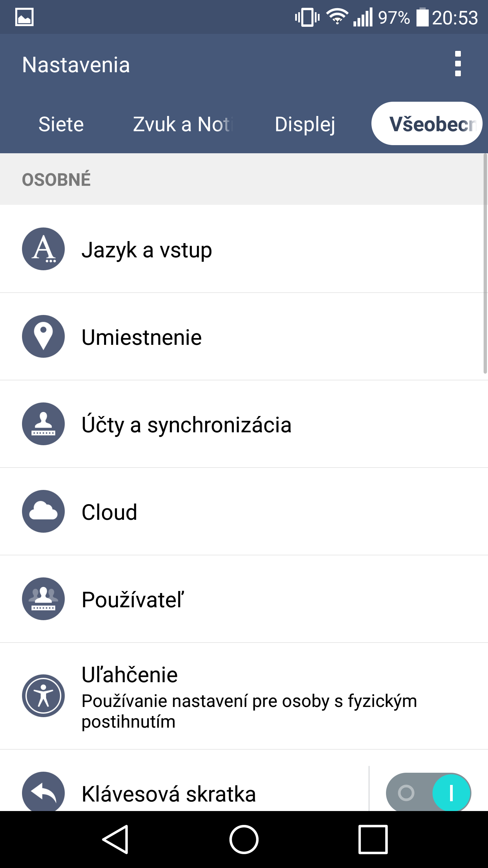488x868 pixels.
Task: Tap the Umiestnenie location pin icon
Action: 43,336
